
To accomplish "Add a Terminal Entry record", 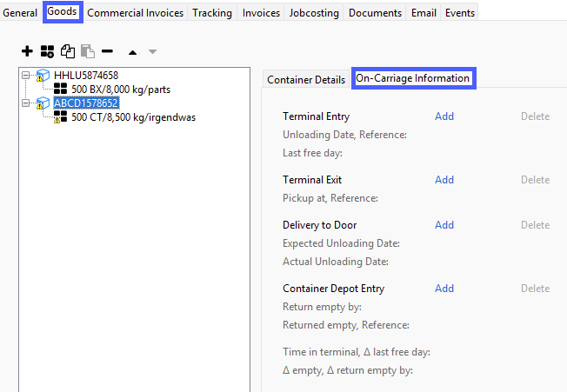I will (x=444, y=116).
